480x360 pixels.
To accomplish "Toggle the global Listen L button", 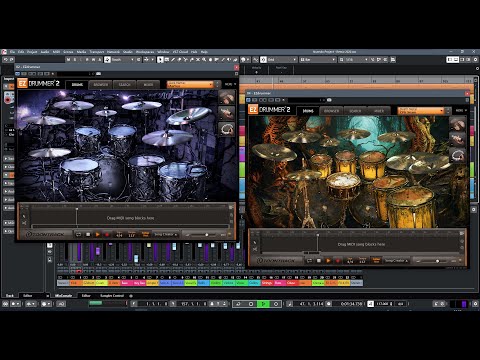I will pyautogui.click(x=81, y=60).
